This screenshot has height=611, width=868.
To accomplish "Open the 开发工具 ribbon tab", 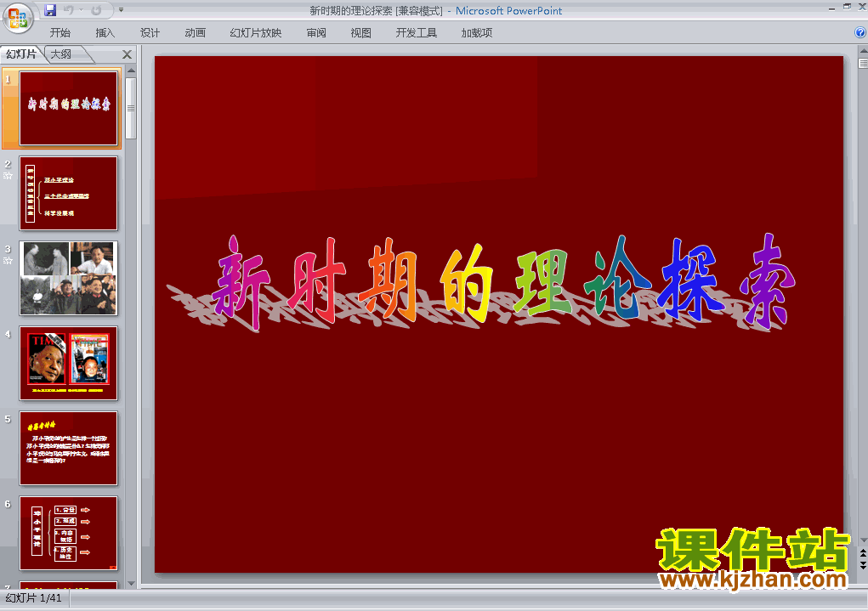I will pyautogui.click(x=417, y=32).
